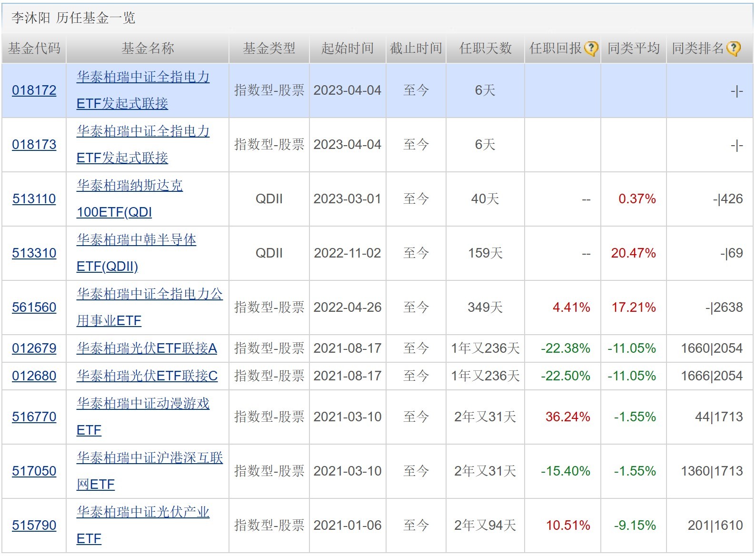Open fund code 513310
Image resolution: width=756 pixels, height=556 pixels.
[34, 253]
